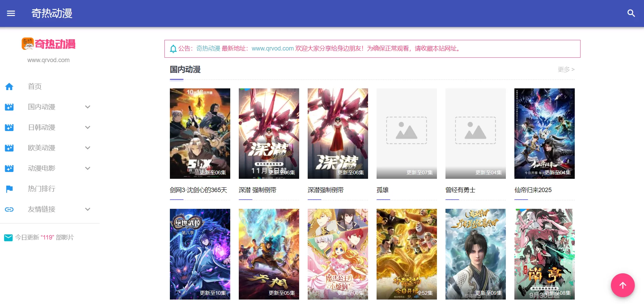Image resolution: width=644 pixels, height=304 pixels.
Task: Open the 深潜强制倒带 title link
Action: pos(326,190)
